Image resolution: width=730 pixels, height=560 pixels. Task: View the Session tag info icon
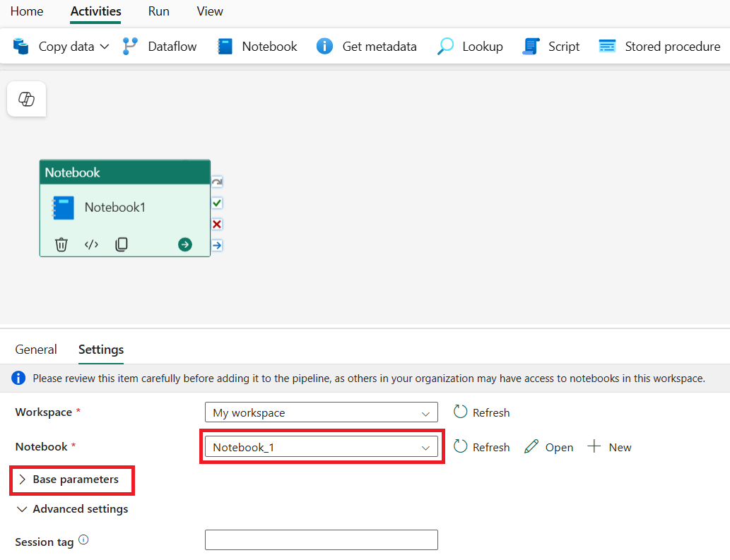[83, 539]
